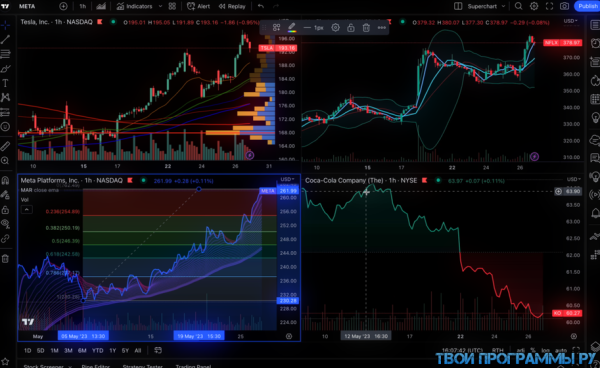Toggle lock all drawings
600x368 pixels.
pyautogui.click(x=5, y=210)
